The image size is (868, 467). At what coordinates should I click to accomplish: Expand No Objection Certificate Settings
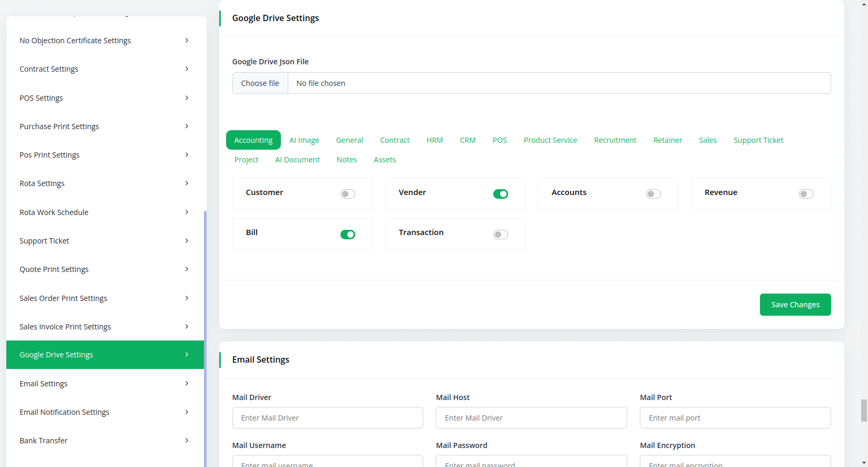click(75, 41)
